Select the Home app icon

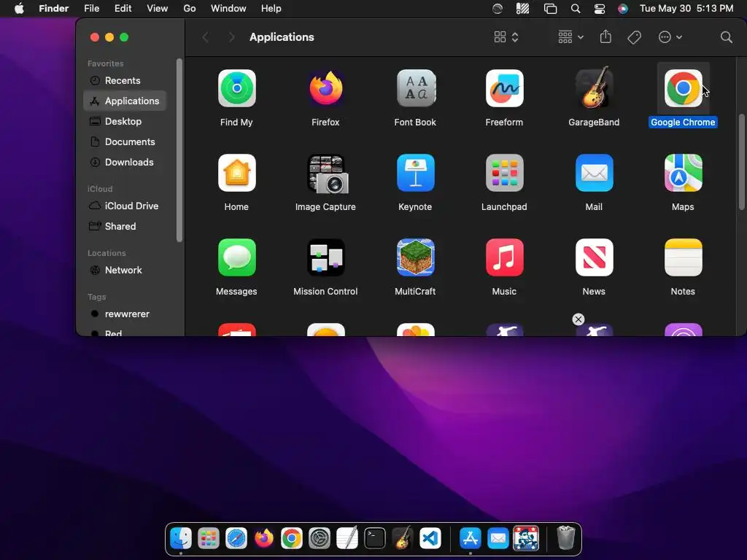pos(237,173)
